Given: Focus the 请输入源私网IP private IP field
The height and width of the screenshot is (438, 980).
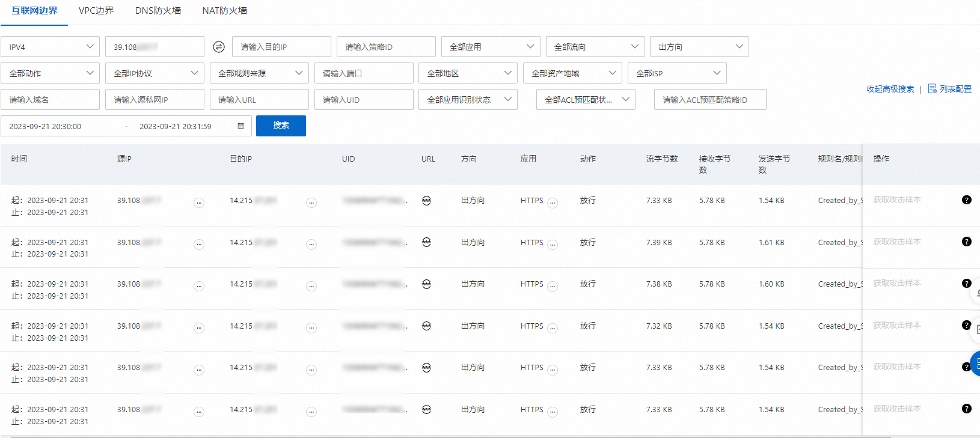Looking at the screenshot, I should click(155, 100).
